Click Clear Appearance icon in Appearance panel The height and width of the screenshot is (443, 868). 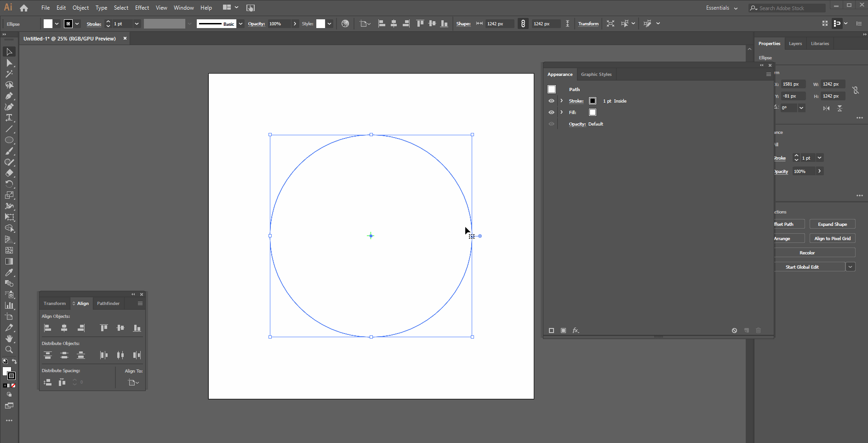click(x=734, y=330)
